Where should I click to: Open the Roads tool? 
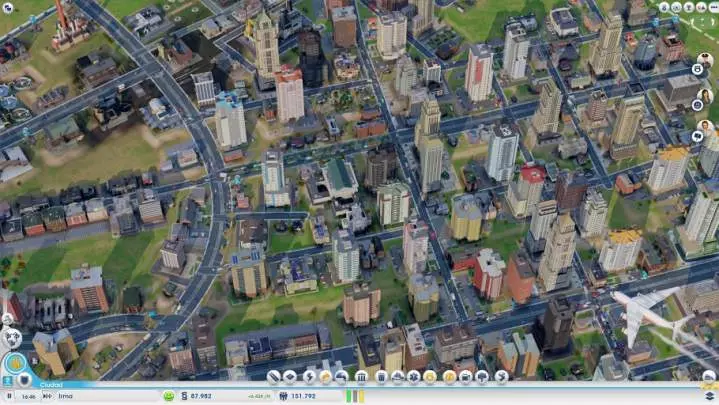click(x=273, y=377)
